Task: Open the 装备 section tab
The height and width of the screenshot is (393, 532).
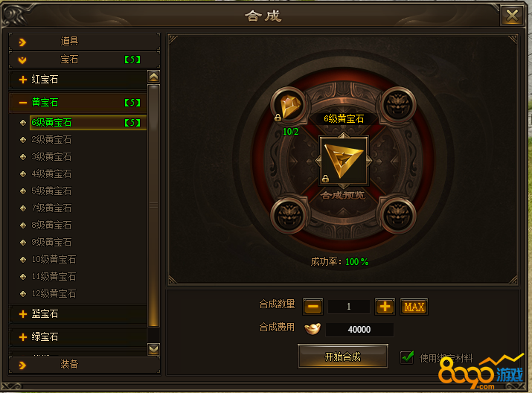Action: tap(85, 365)
